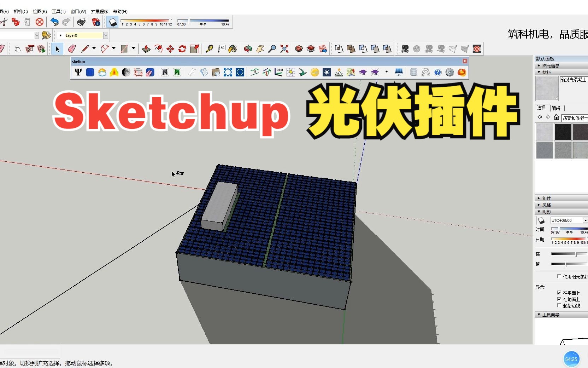Open the 帮助(H) menu
588x368 pixels.
(120, 11)
